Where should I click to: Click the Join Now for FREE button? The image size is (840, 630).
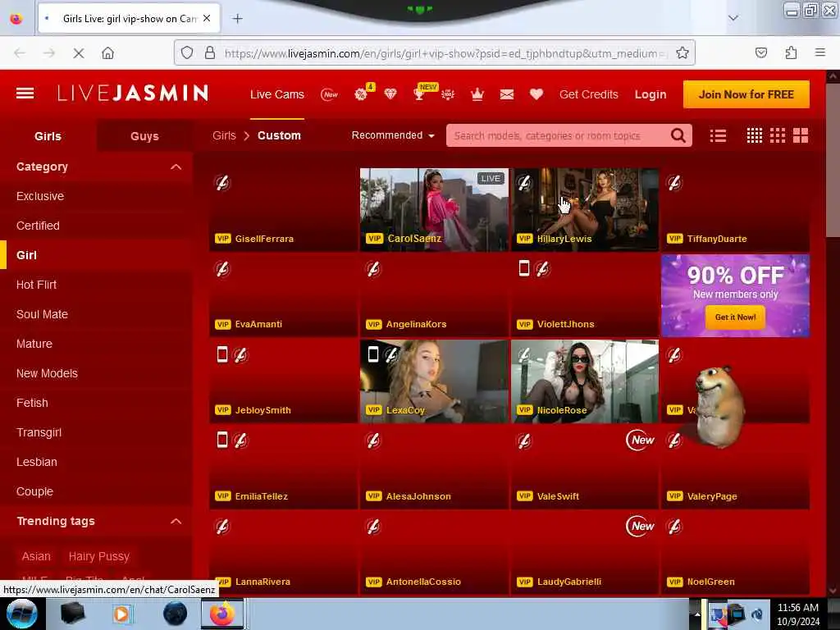point(746,94)
